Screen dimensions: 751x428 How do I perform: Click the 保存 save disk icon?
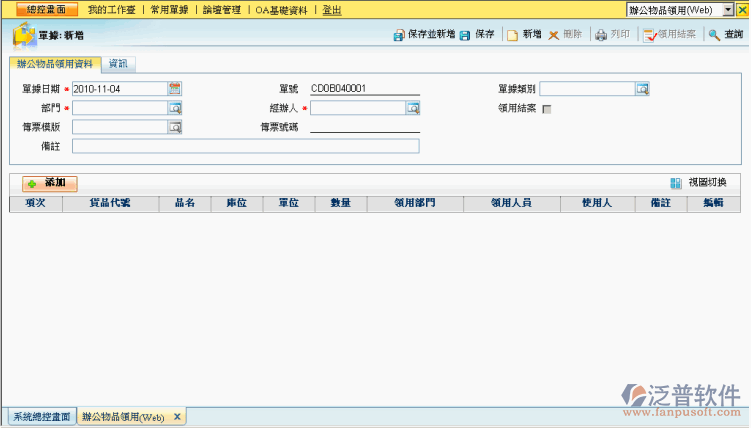pos(465,35)
